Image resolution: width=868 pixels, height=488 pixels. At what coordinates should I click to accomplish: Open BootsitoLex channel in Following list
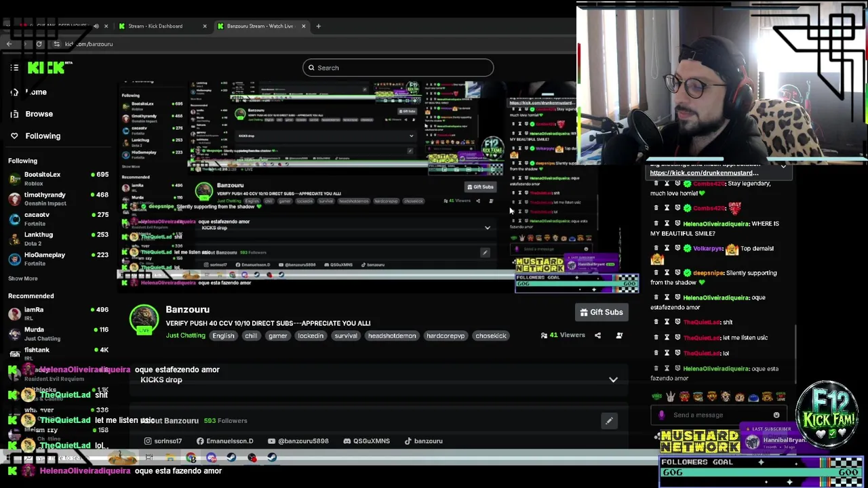pyautogui.click(x=59, y=178)
